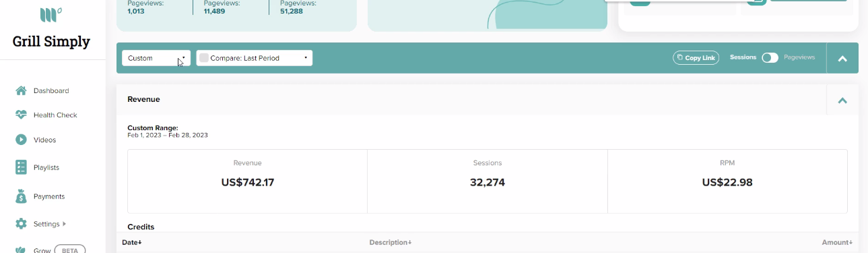The height and width of the screenshot is (253, 868).
Task: Click the Mediavine logo above Grill Simply
Action: click(51, 14)
